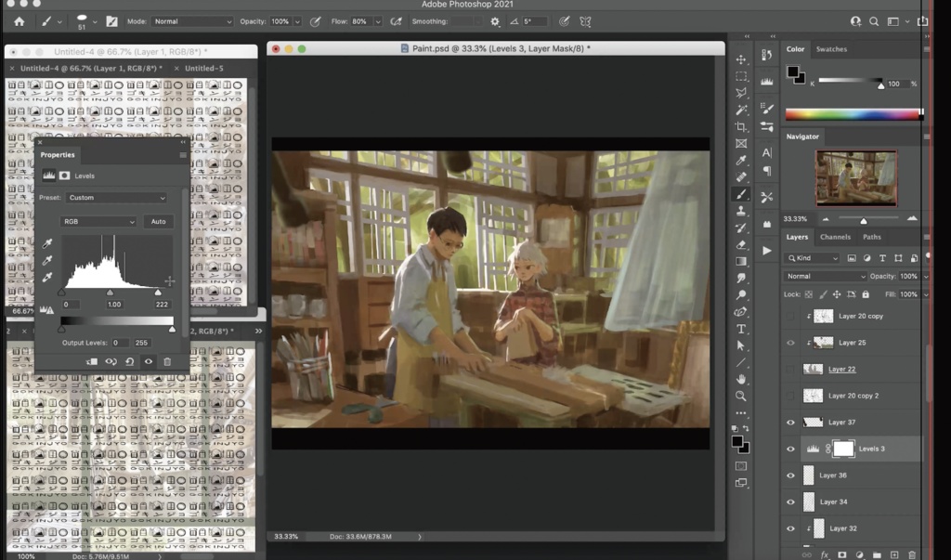Select the Gradient tool

point(740,262)
